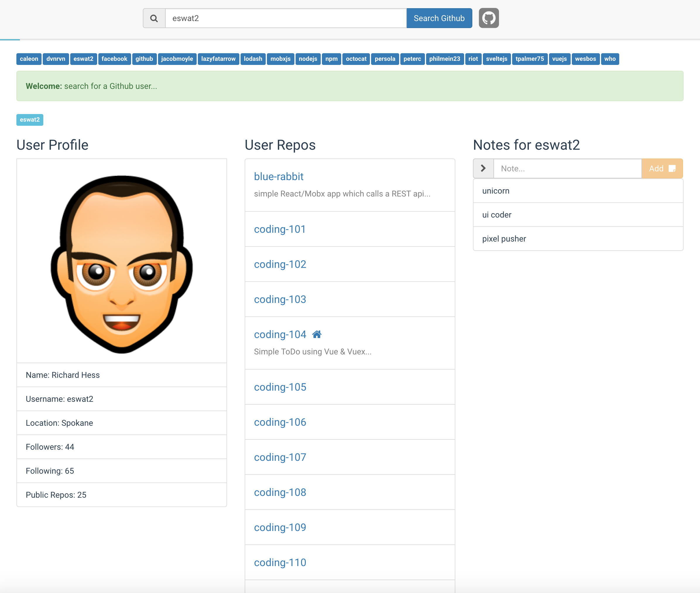Click the Note text input field
Image resolution: width=700 pixels, height=593 pixels.
567,168
